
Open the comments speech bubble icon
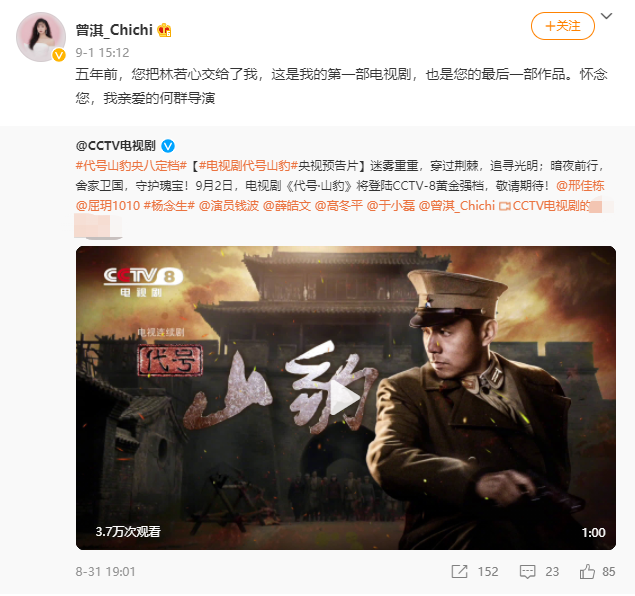(527, 572)
